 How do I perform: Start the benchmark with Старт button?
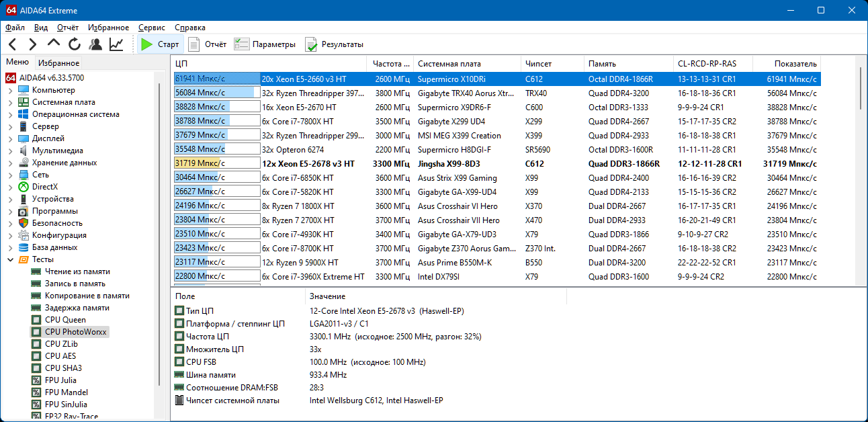(159, 44)
